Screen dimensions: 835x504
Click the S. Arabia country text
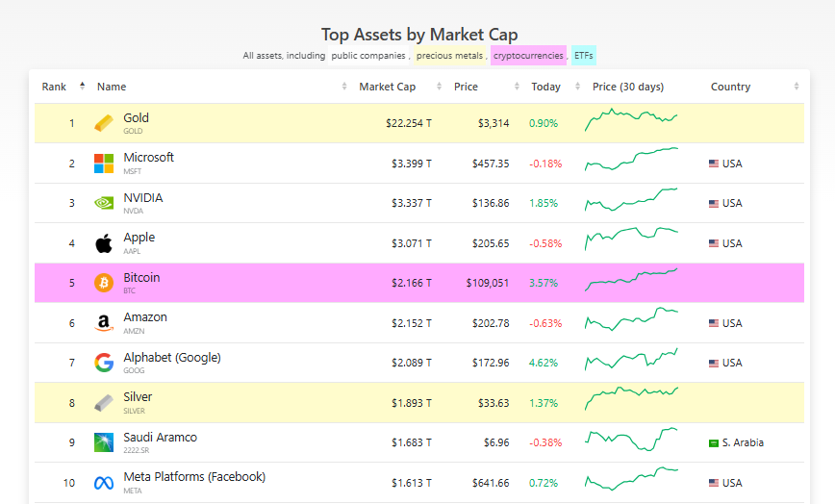pyautogui.click(x=743, y=442)
